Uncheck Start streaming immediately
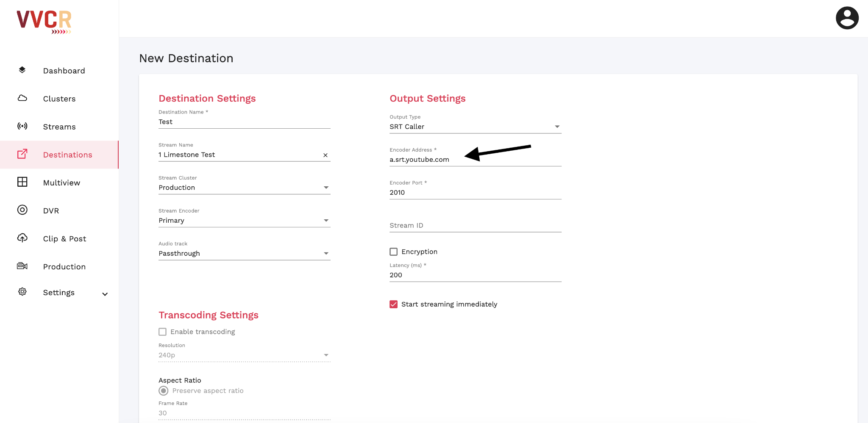This screenshot has height=423, width=868. [x=393, y=304]
